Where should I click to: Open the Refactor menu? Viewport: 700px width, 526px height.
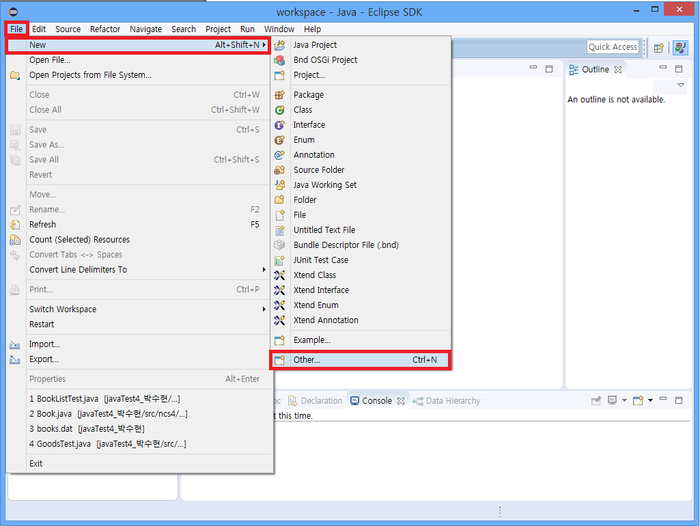coord(105,29)
